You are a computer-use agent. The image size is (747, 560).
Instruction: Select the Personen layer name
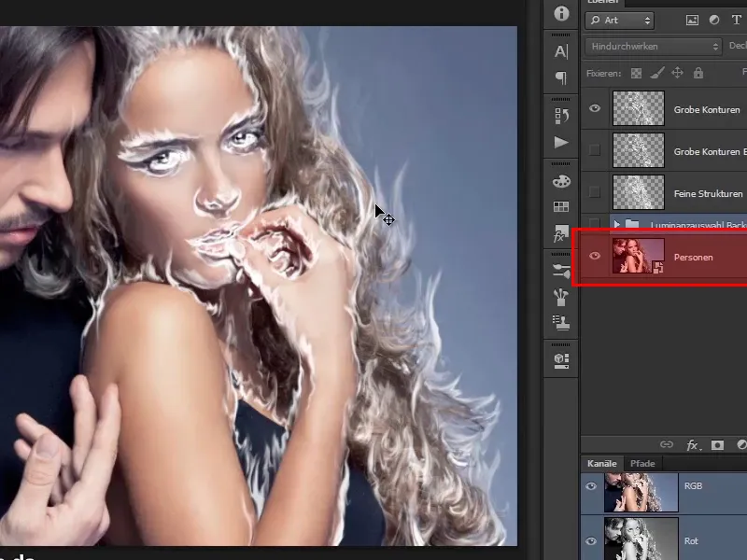693,258
